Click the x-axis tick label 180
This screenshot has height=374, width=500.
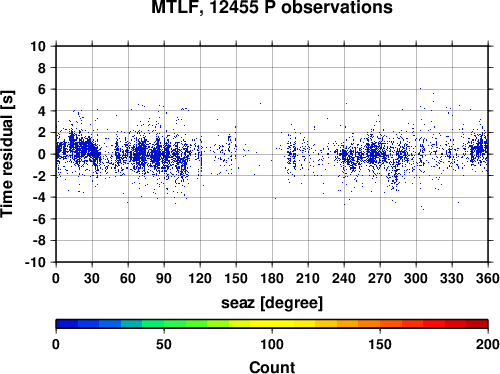coord(272,278)
